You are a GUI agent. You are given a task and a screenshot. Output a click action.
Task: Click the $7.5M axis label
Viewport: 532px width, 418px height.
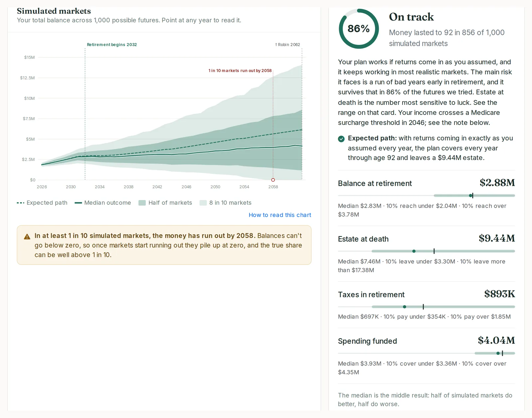pos(29,118)
